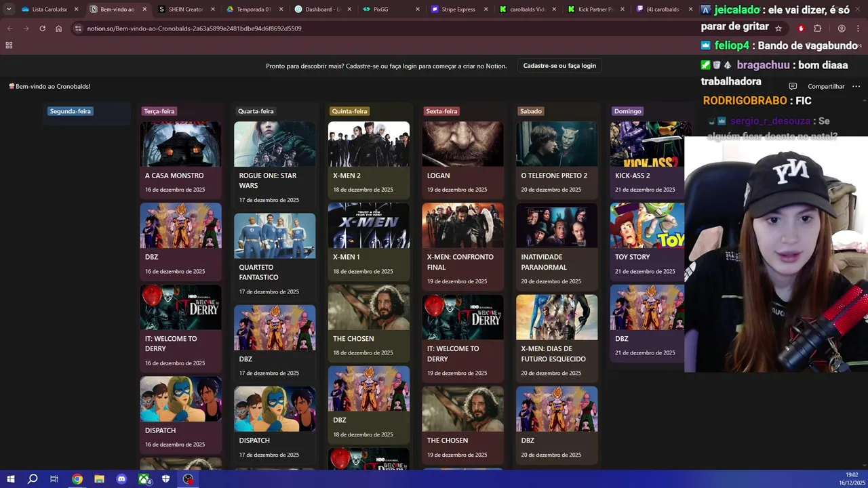868x488 pixels.
Task: Close the Lista Carol.xlsx tab
Action: [x=76, y=9]
